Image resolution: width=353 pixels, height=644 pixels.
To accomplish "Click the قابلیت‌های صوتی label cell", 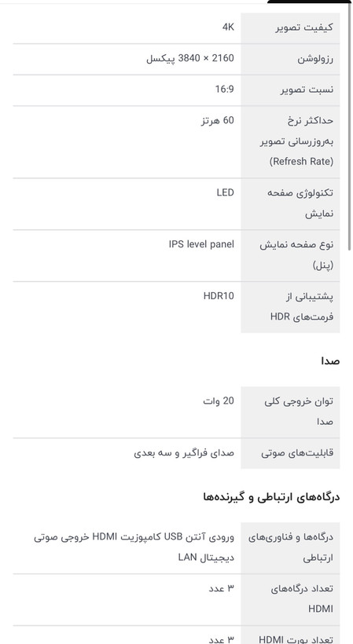I will coord(290,453).
